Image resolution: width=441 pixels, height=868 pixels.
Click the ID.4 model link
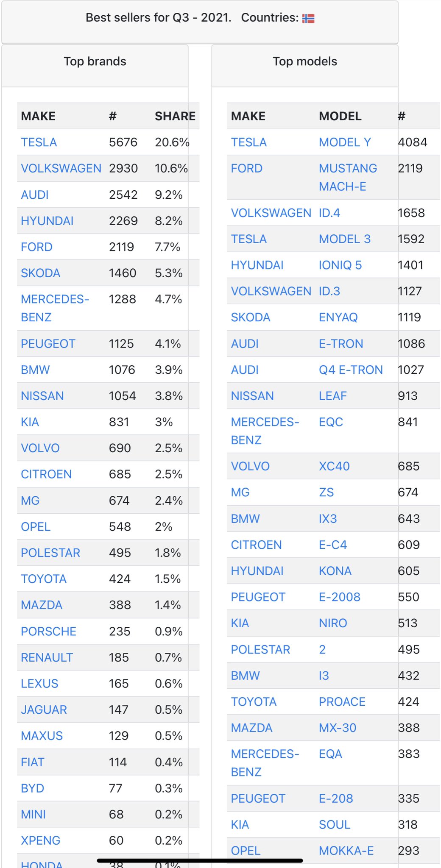coord(329,213)
